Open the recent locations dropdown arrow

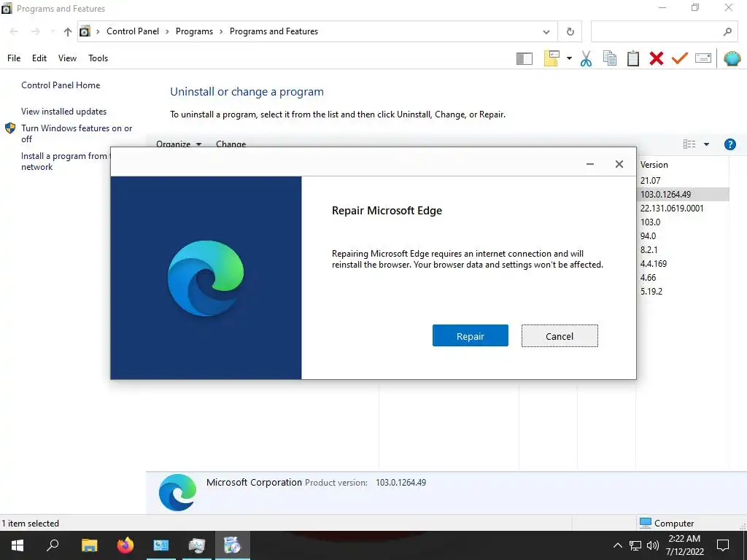[53, 32]
